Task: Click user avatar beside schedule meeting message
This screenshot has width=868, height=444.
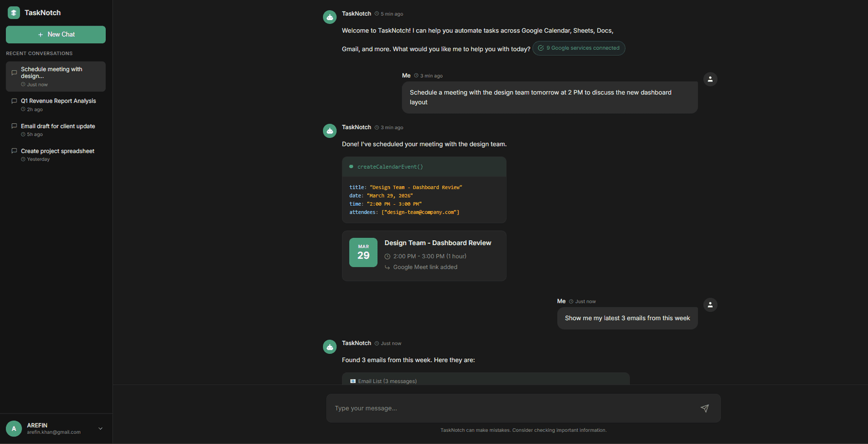Action: point(710,79)
